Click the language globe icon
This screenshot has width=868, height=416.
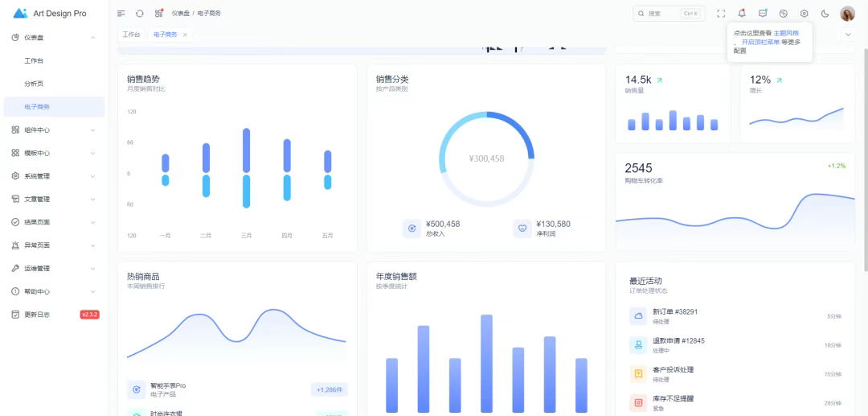click(784, 14)
